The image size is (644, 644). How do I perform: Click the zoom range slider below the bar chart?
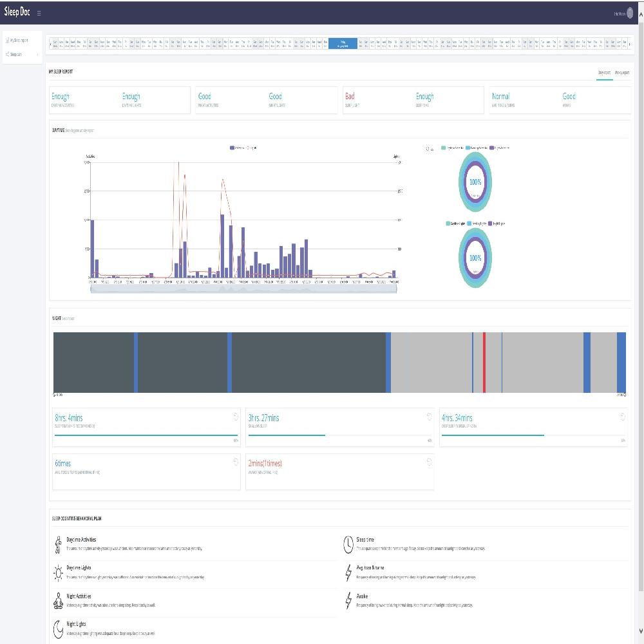click(243, 289)
